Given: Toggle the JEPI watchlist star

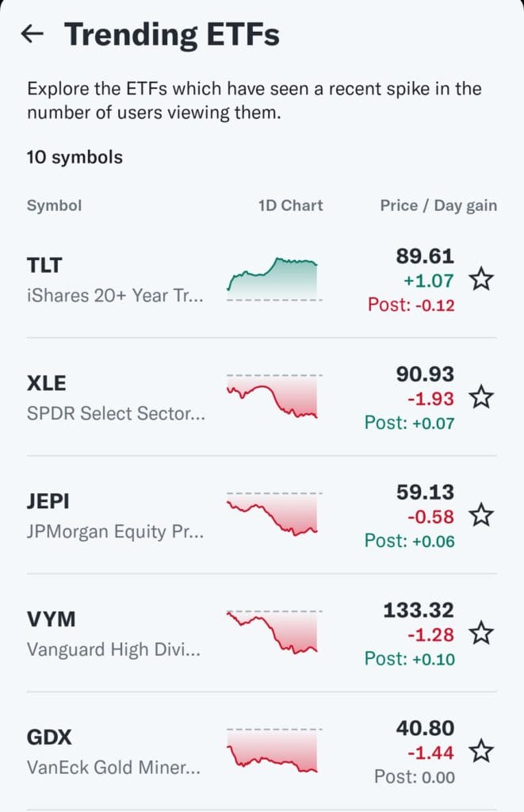Looking at the screenshot, I should (481, 515).
